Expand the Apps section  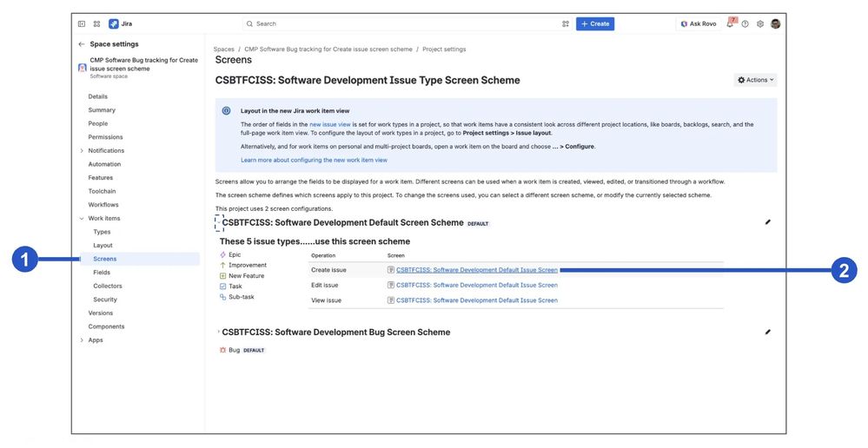82,340
